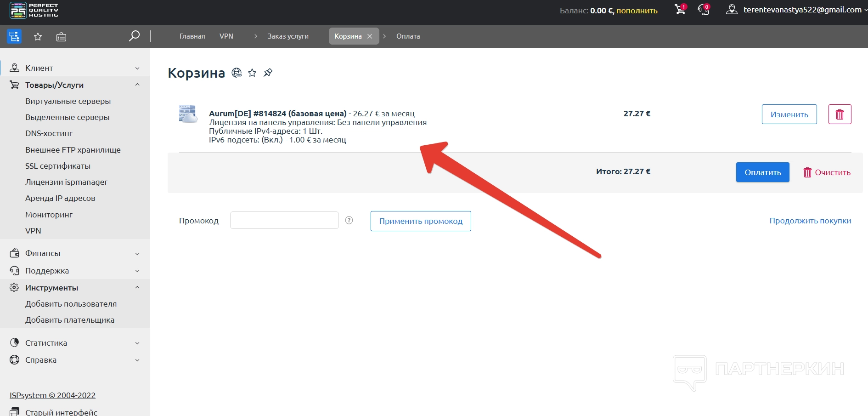The image size is (868, 416).
Task: Clear the cart with Очистить
Action: (x=827, y=172)
